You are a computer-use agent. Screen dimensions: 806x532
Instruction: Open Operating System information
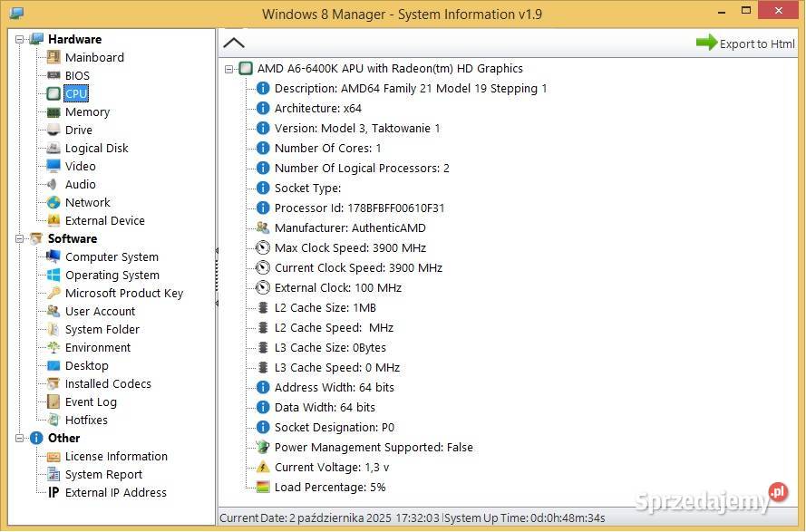[112, 275]
